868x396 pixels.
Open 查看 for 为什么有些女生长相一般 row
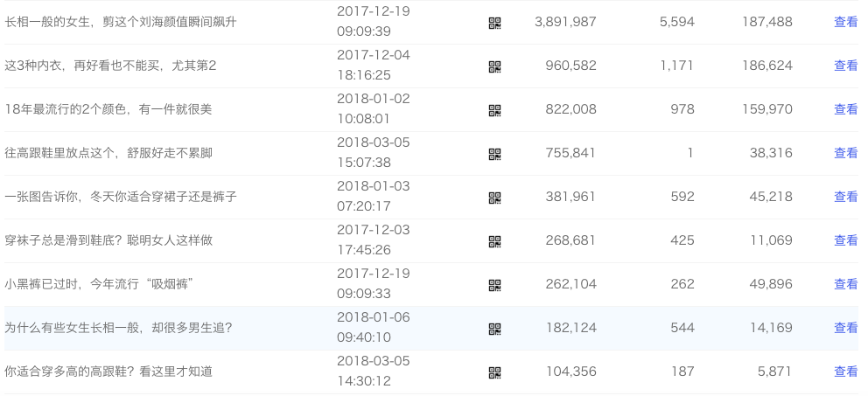click(845, 328)
